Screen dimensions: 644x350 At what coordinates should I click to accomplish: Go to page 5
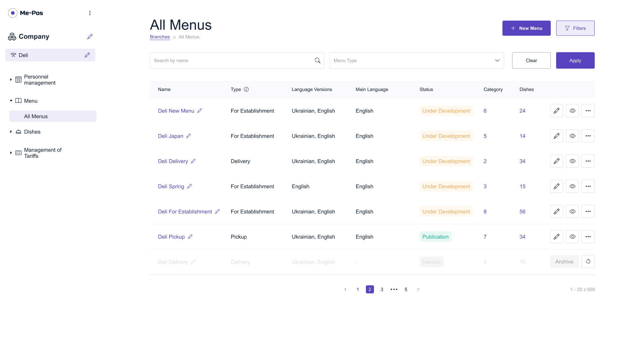406,289
